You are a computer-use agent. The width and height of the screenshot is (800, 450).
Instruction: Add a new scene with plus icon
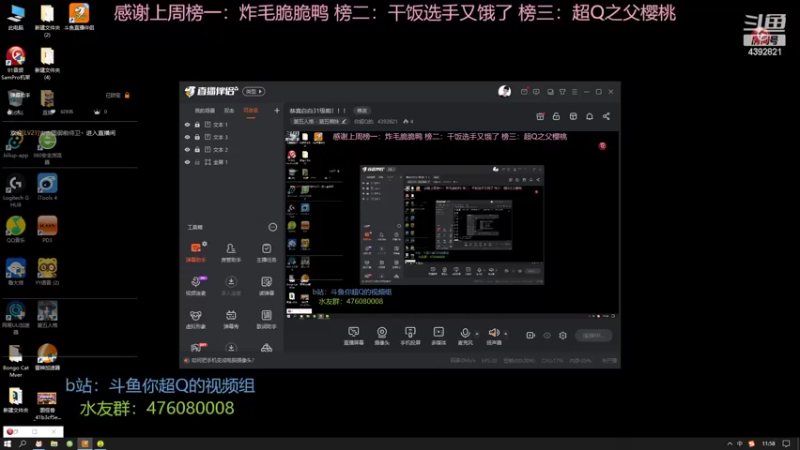click(x=277, y=110)
